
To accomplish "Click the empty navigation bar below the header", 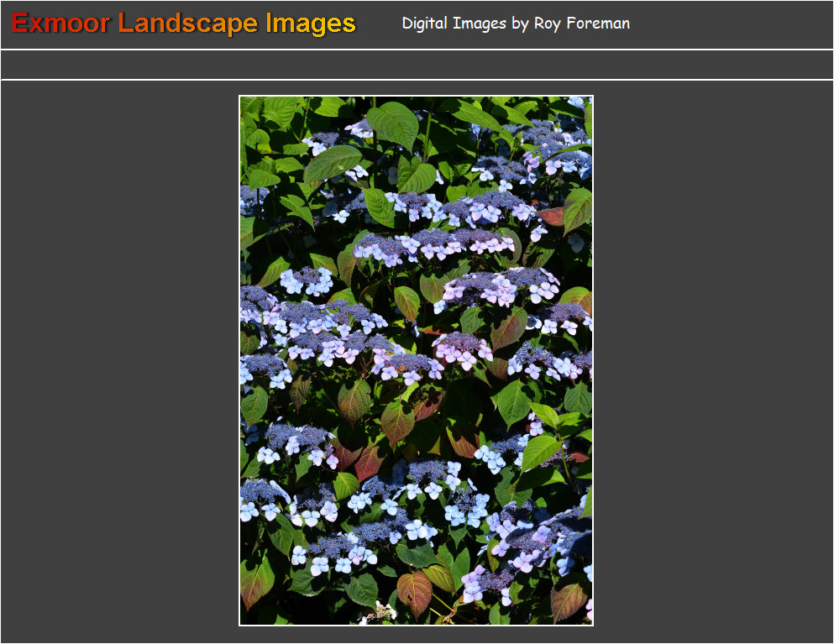I will point(417,65).
